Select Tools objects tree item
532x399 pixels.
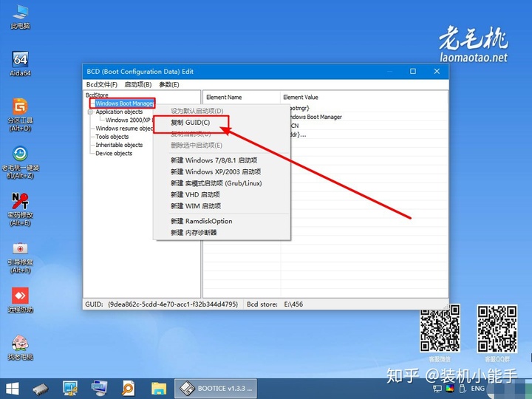point(112,137)
